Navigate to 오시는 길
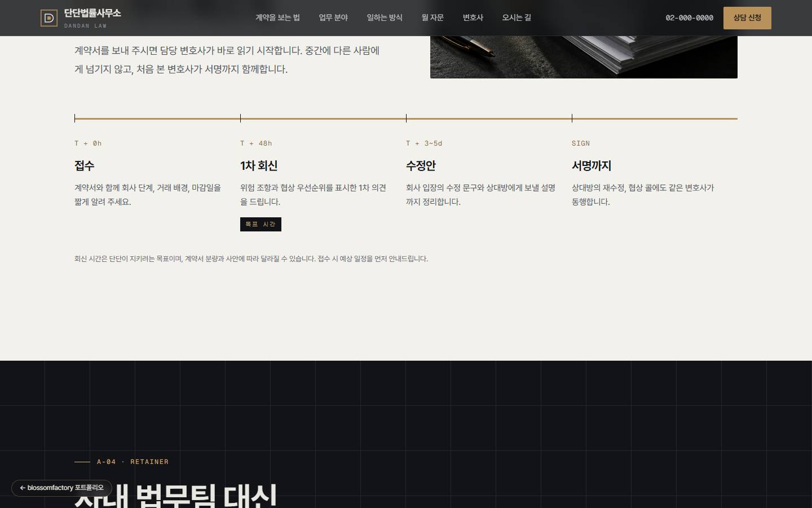The image size is (812, 508). click(x=517, y=17)
